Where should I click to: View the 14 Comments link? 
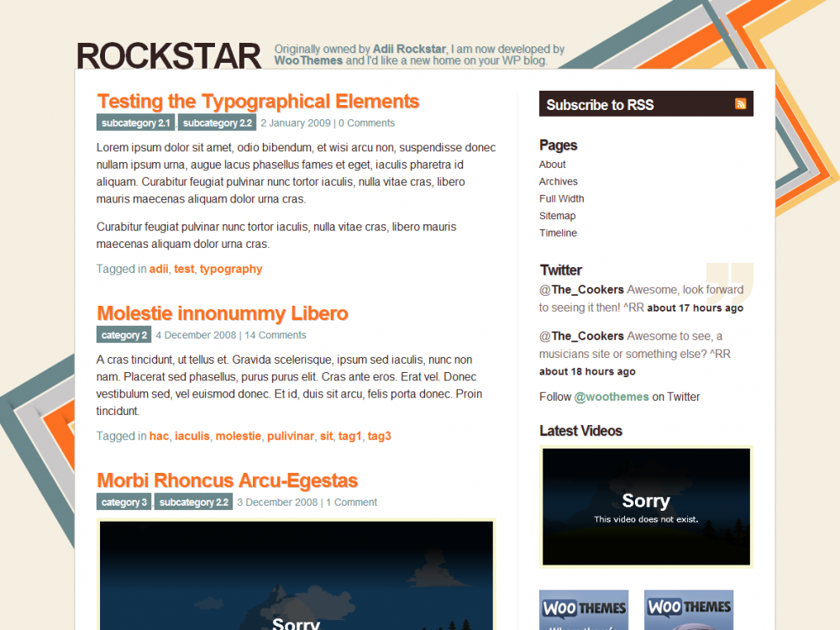pos(276,335)
